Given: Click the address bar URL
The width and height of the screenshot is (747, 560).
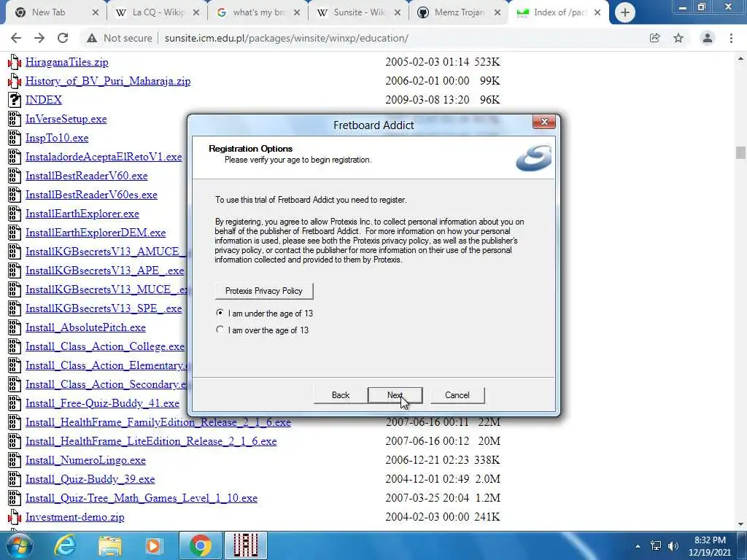Looking at the screenshot, I should click(286, 38).
